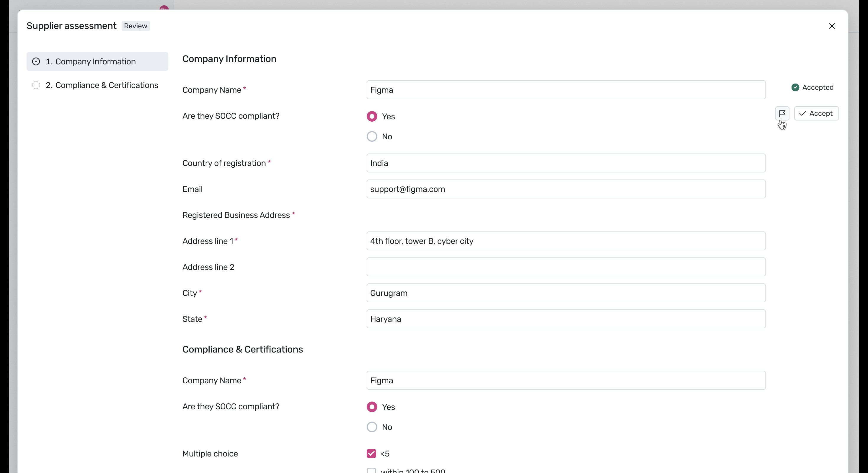The image size is (868, 473).
Task: Click the Registered Business Address label
Action: coord(236,215)
